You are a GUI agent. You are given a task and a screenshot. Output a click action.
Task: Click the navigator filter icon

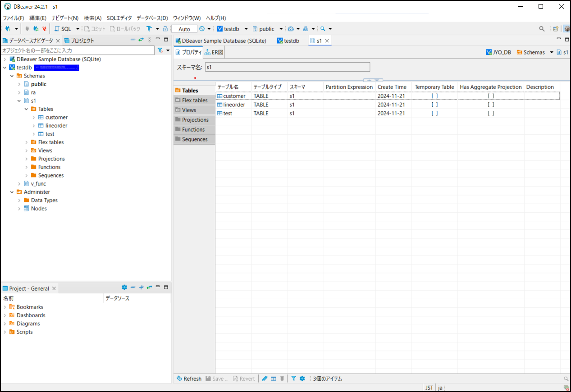click(x=160, y=50)
